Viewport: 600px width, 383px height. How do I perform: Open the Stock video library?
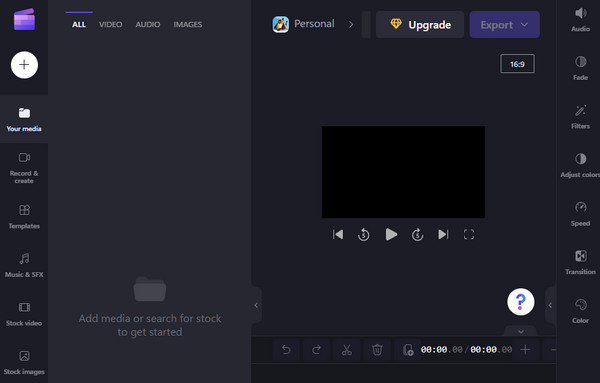tap(24, 314)
